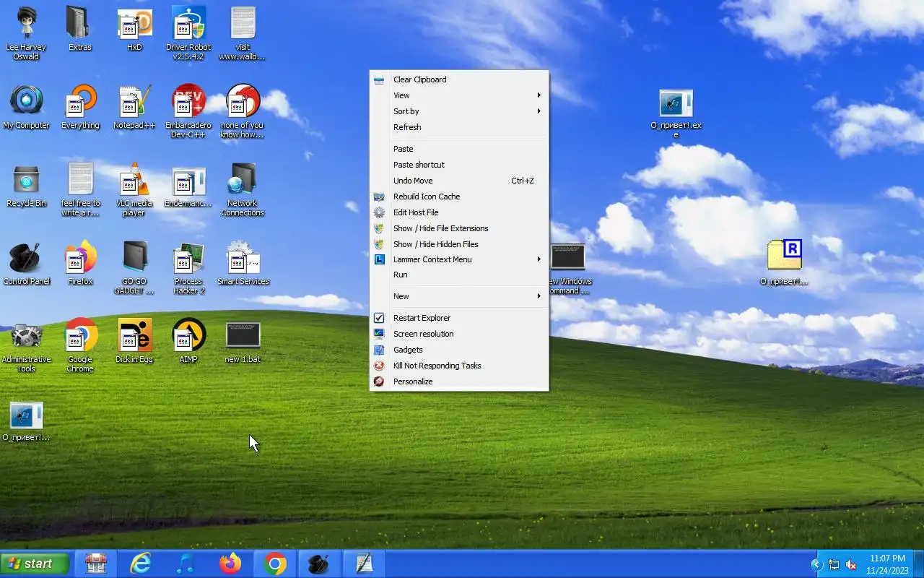Open the start menu button
Screen dimensions: 924x578
35,564
